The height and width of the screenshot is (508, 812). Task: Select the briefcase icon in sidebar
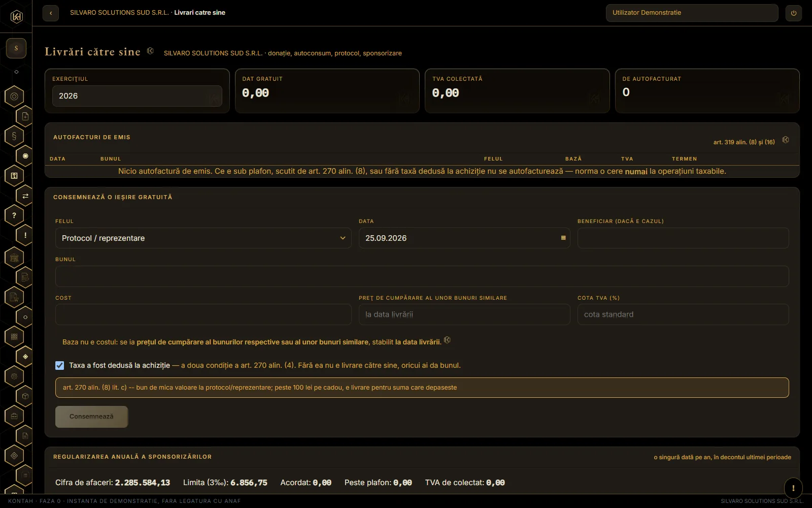[x=14, y=416]
